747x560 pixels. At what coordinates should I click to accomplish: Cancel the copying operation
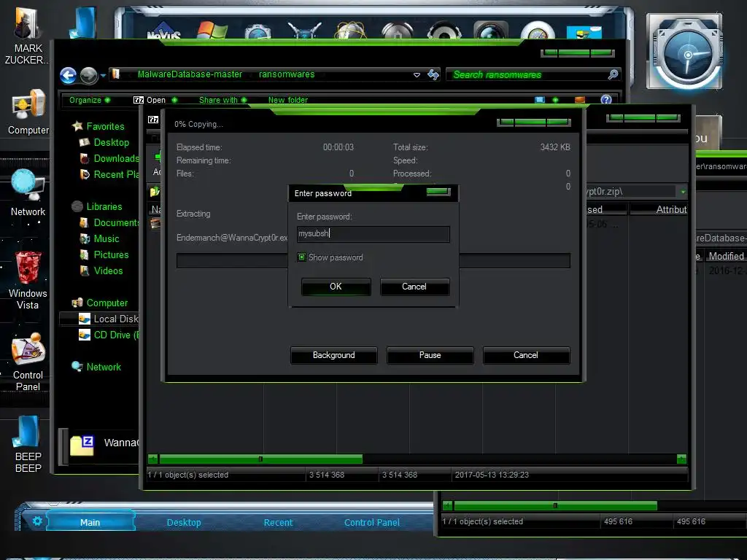tap(526, 355)
